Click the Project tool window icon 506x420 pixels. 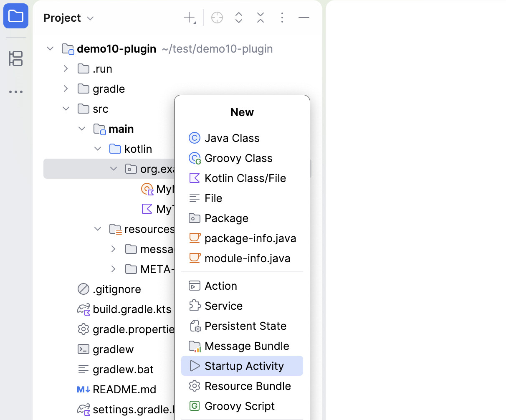tap(16, 16)
